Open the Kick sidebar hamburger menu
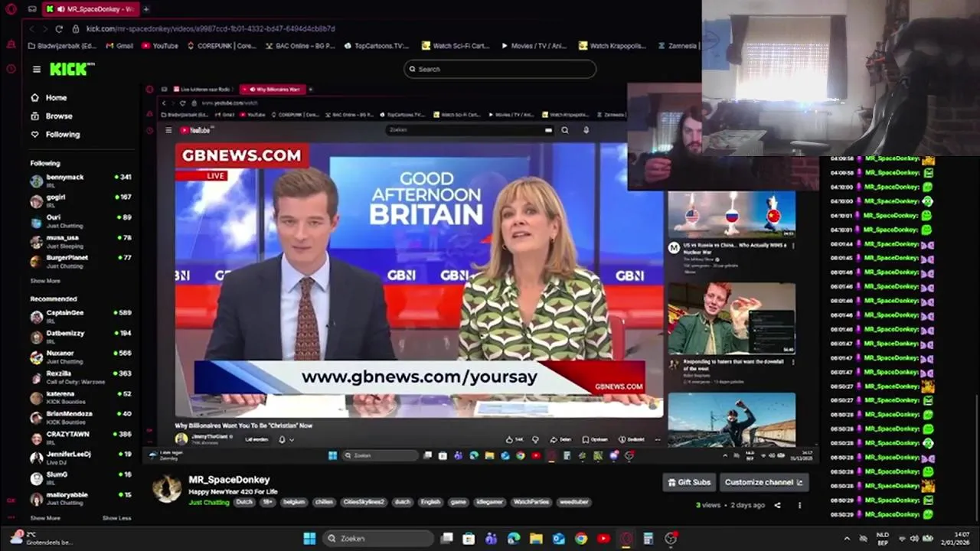The height and width of the screenshot is (551, 980). tap(36, 69)
